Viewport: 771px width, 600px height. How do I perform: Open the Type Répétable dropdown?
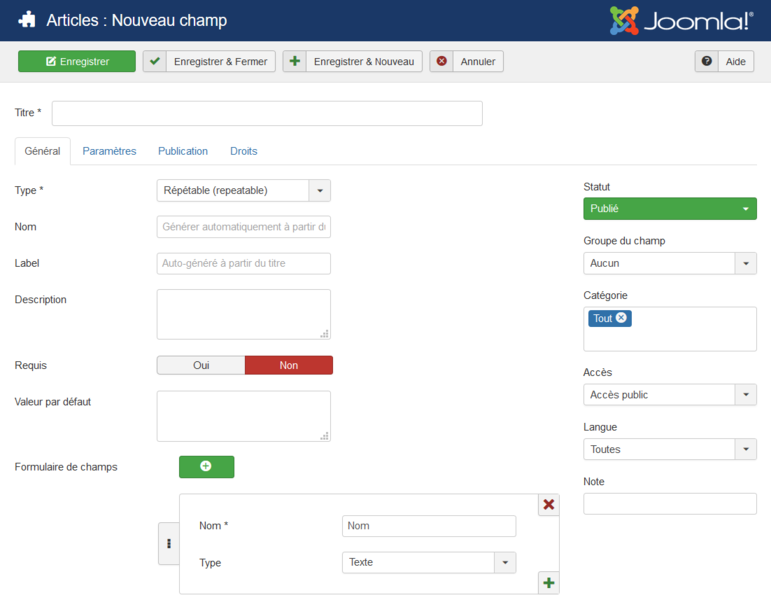[x=243, y=190]
